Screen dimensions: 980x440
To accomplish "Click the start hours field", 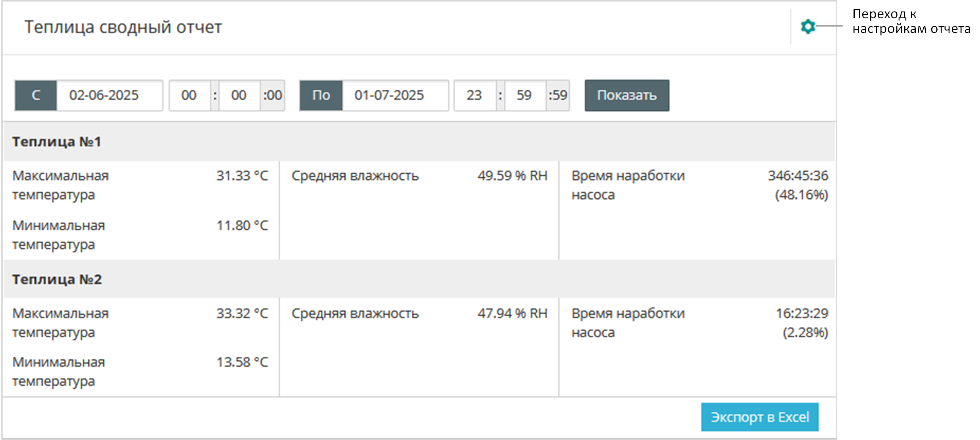I will (x=189, y=96).
